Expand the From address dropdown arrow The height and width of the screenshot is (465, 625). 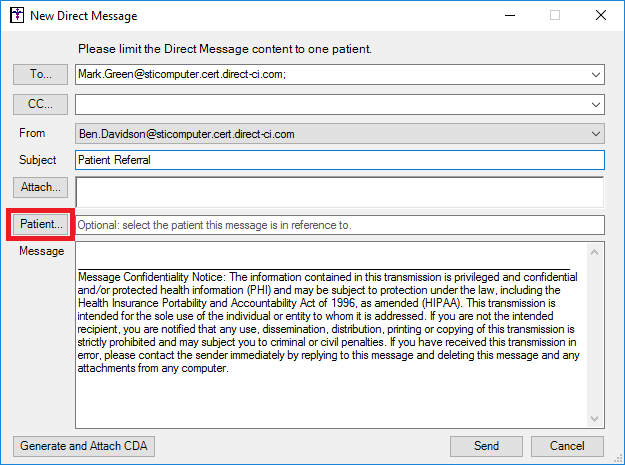[596, 134]
